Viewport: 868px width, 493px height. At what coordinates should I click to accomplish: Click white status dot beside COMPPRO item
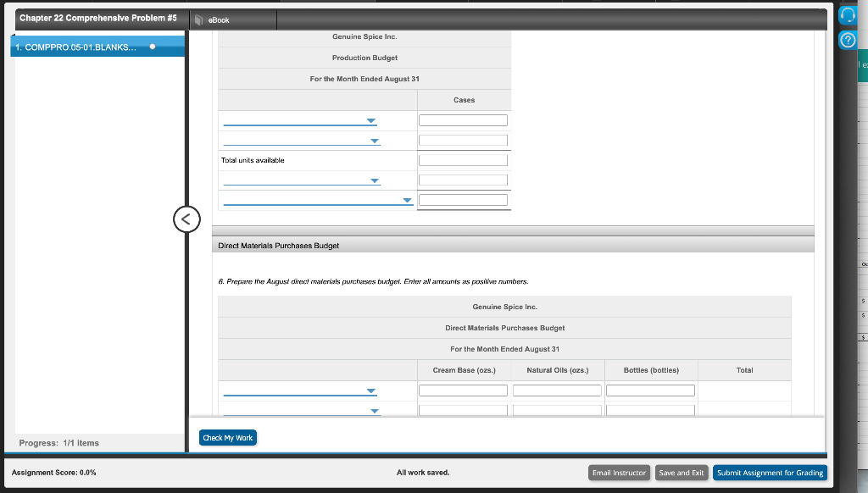coord(153,47)
